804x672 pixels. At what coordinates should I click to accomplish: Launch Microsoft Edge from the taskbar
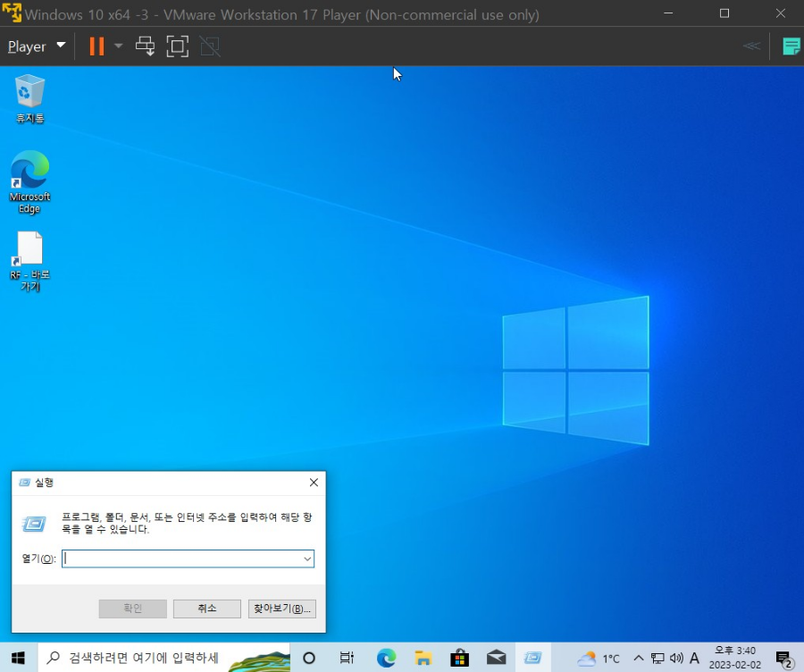coord(386,658)
